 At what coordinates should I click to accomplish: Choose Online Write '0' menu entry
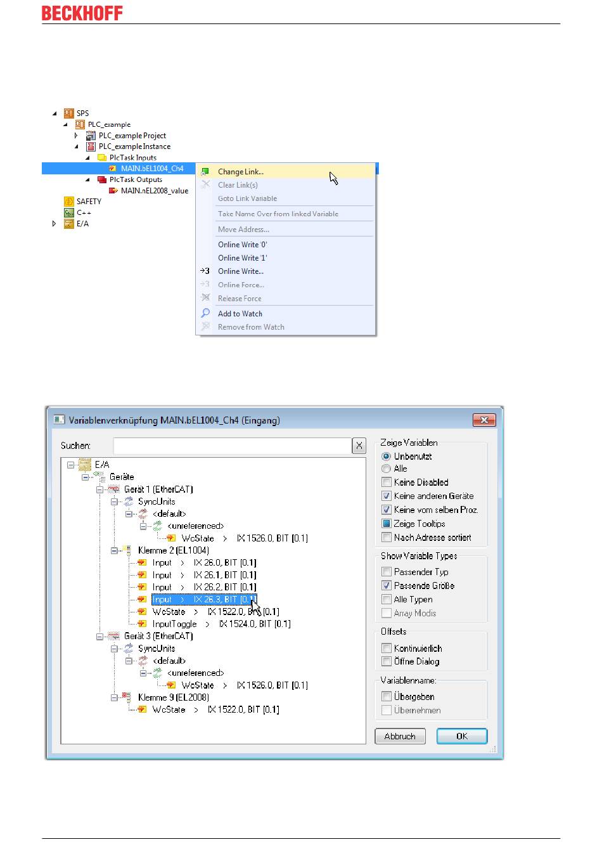286,245
